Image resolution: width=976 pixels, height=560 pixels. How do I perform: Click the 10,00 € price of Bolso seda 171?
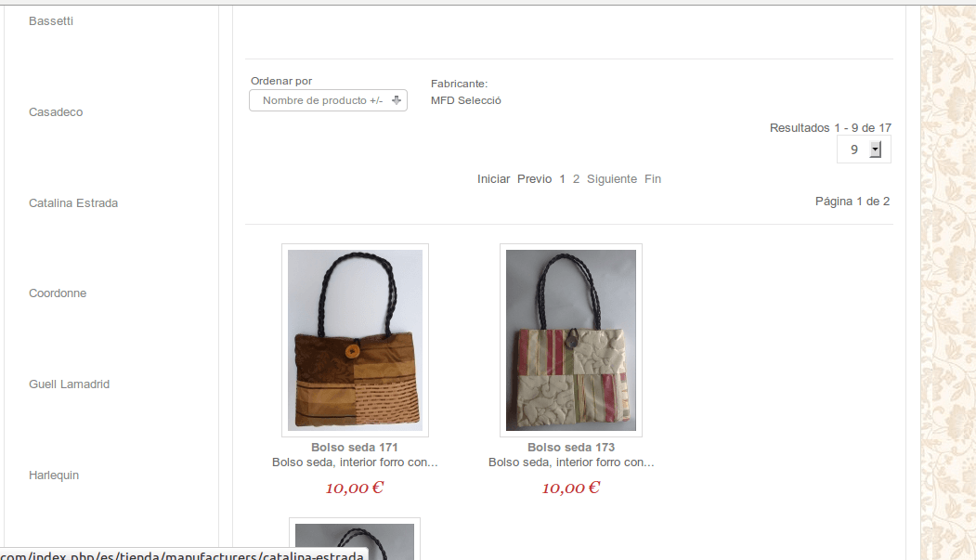[x=355, y=488]
